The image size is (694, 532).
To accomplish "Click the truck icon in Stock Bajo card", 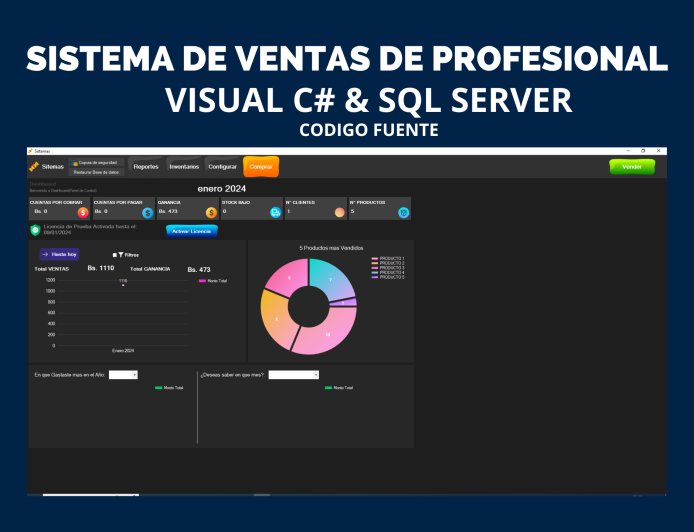I will pos(275,213).
